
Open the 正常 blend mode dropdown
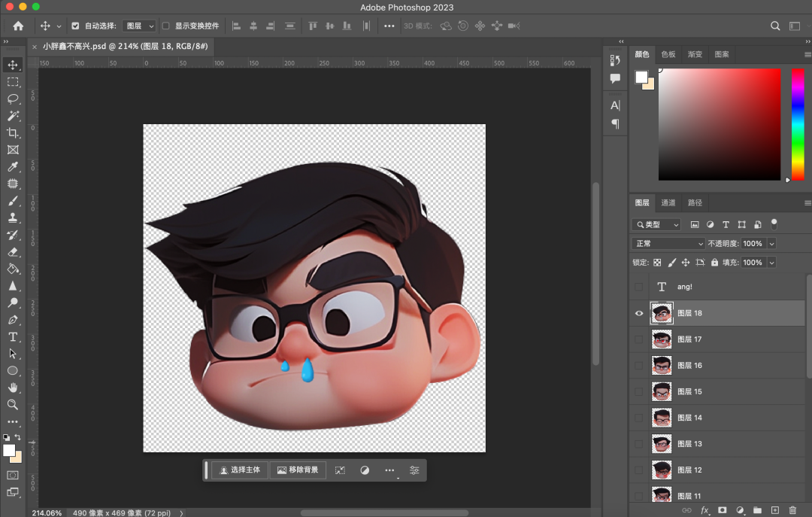pyautogui.click(x=668, y=244)
